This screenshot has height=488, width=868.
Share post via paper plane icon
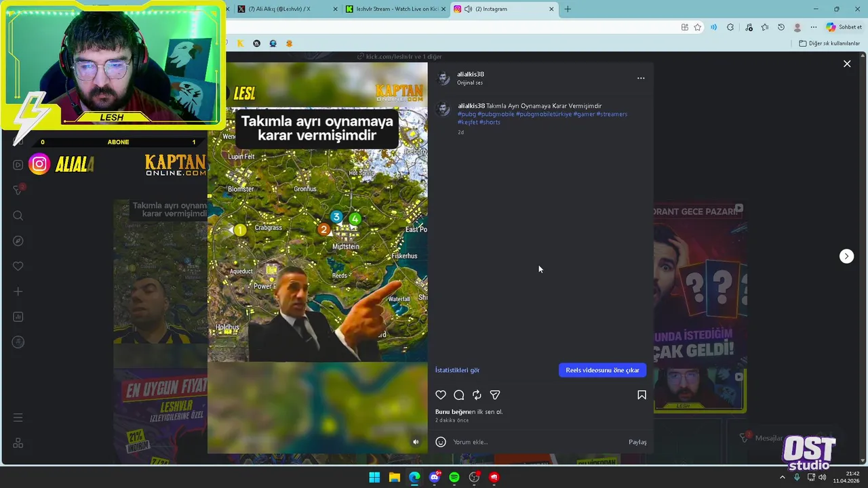click(x=495, y=395)
